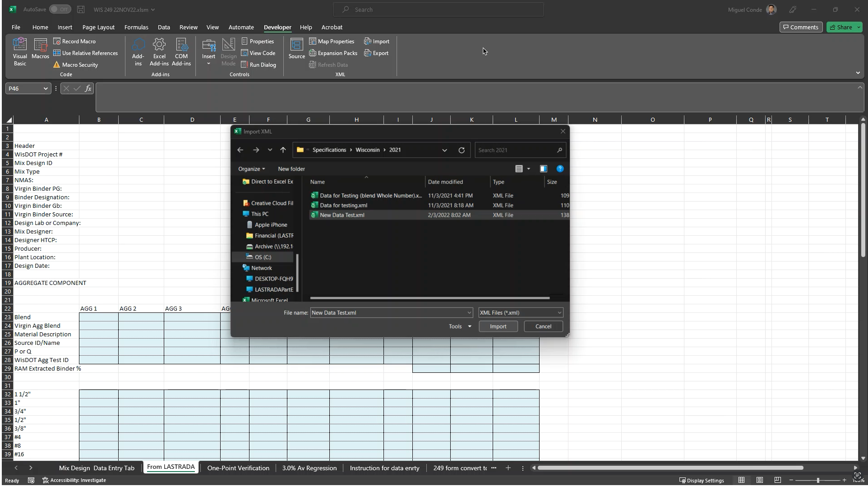Click the Import button in the dialog
This screenshot has width=868, height=486.
point(498,326)
